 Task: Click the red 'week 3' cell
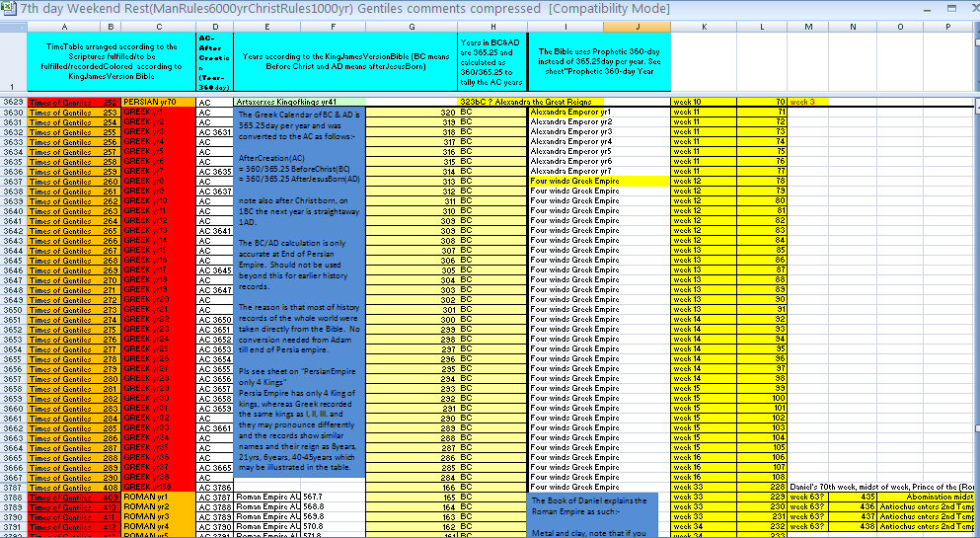(x=807, y=102)
